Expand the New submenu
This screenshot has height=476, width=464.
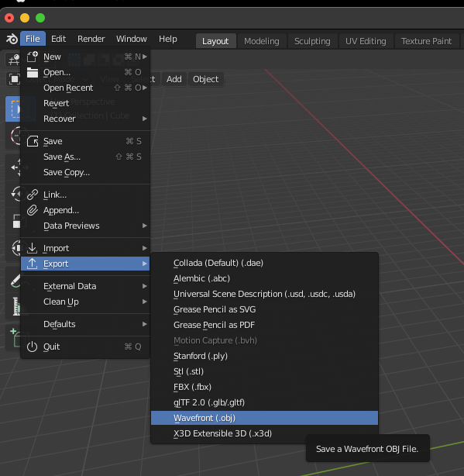pos(85,57)
